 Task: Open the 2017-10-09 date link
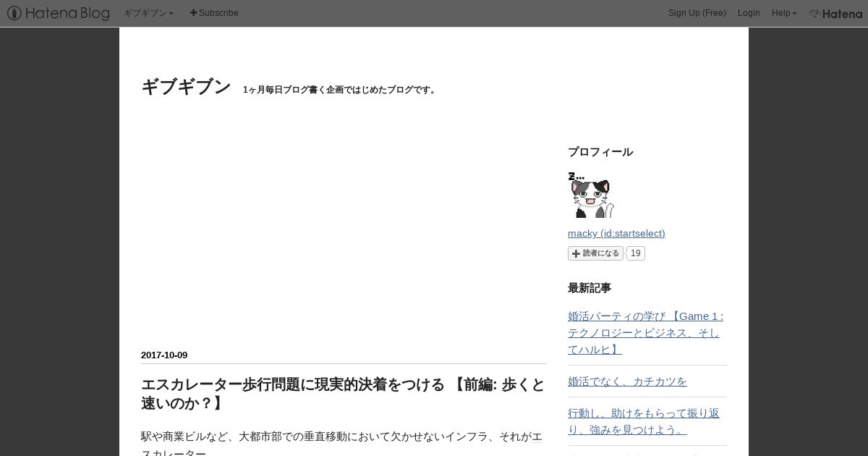point(164,355)
